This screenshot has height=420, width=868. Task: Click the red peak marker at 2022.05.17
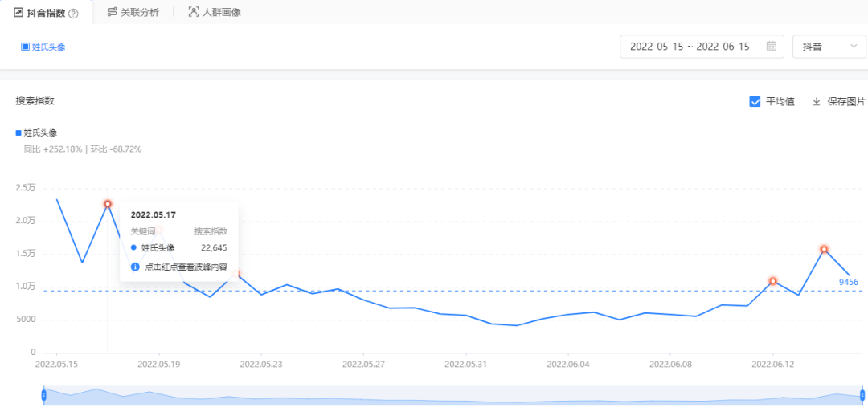tap(108, 204)
